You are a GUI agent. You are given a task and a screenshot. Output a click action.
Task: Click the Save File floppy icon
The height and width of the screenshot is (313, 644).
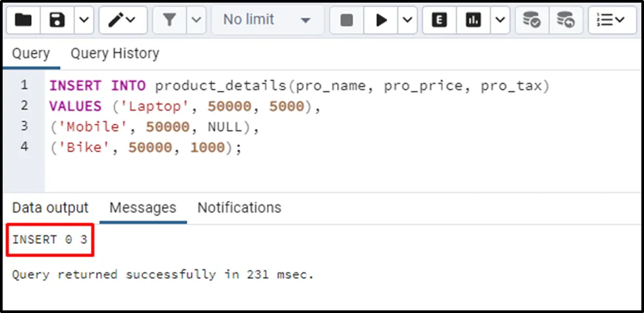(x=57, y=20)
